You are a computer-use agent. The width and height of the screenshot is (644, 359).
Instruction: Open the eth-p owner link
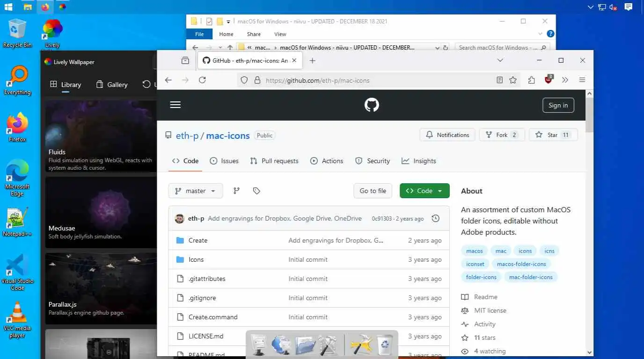coord(187,136)
